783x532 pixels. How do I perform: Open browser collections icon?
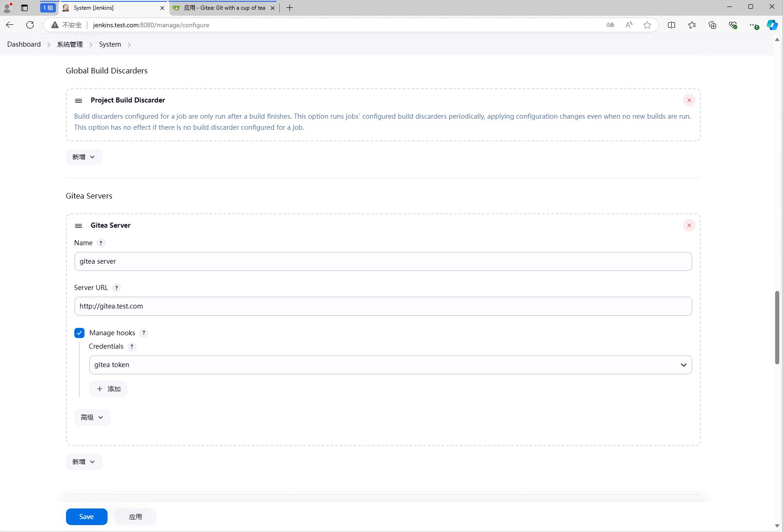(x=712, y=25)
